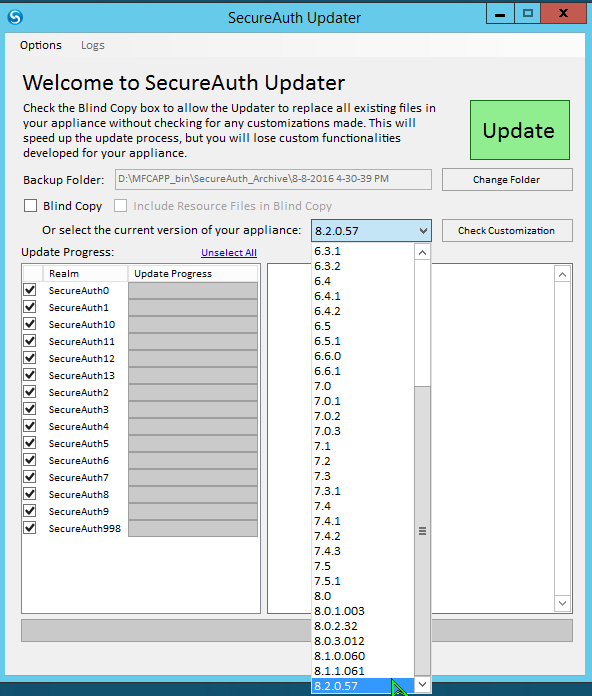Pick version 8.0.3.012 from dropdown
Viewport: 592px width, 696px height.
pos(363,641)
